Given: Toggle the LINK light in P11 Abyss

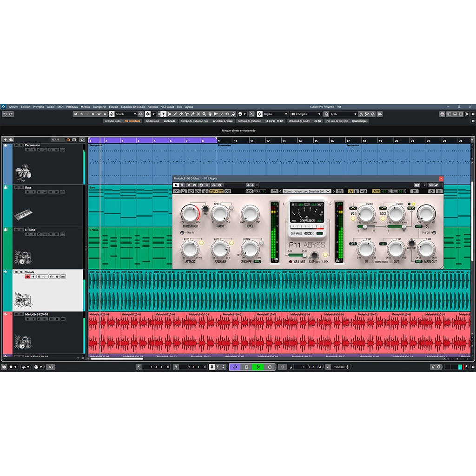Looking at the screenshot, I should 325,255.
